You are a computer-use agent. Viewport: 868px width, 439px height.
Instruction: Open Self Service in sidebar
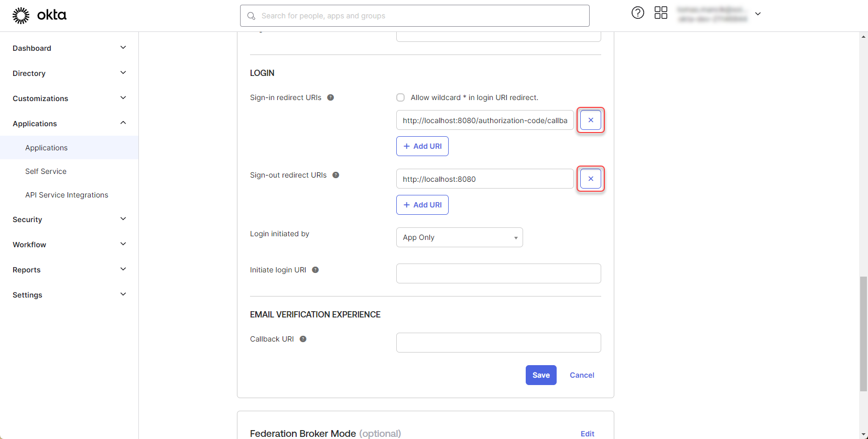click(46, 171)
